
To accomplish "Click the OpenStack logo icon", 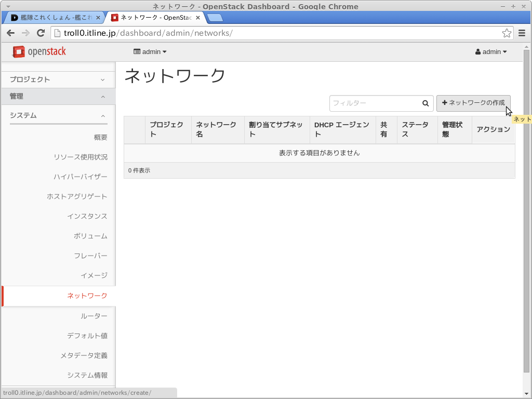I will click(19, 51).
